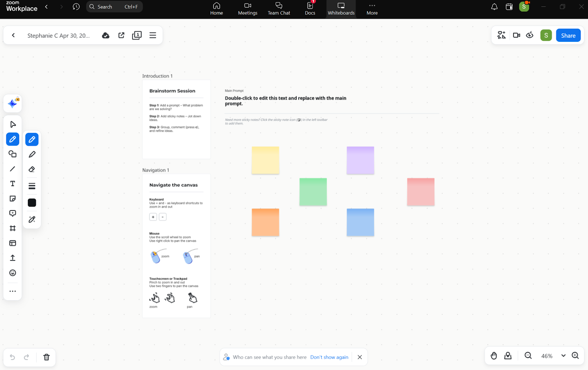
Task: Open Team Chat tab
Action: [279, 9]
